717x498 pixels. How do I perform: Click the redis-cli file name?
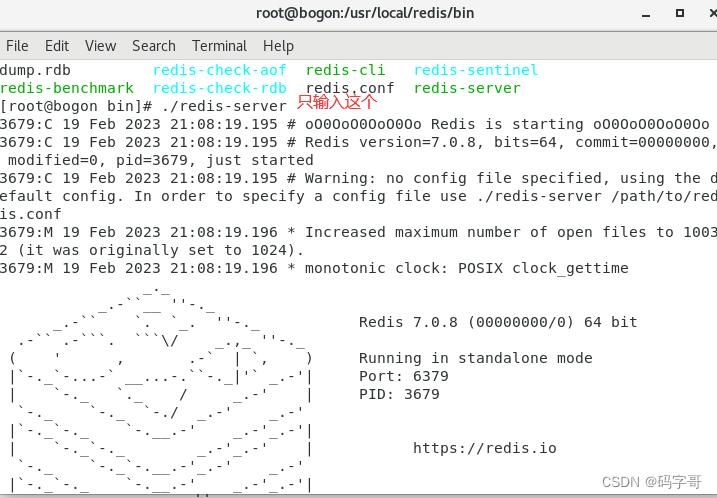[345, 70]
